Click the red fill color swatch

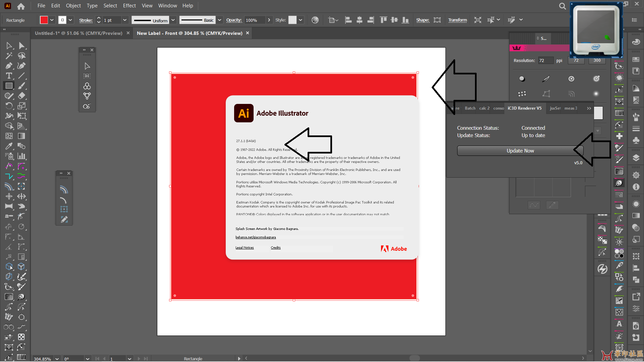[44, 20]
